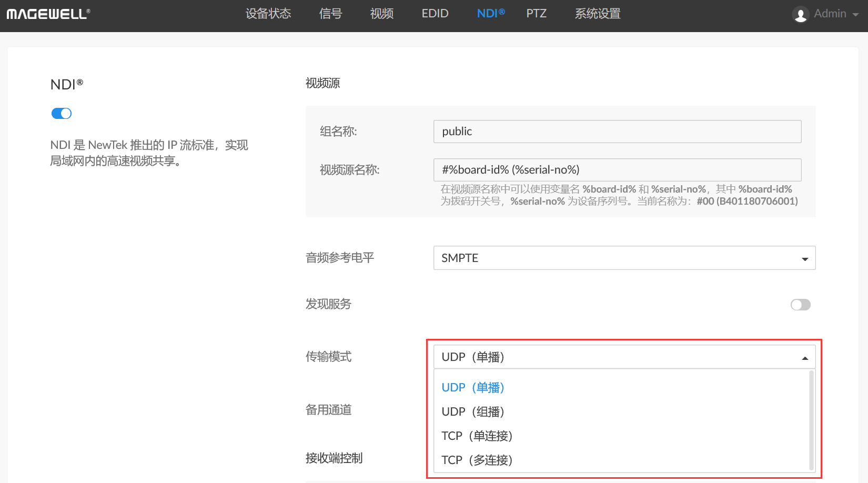Select TCP（单连接）option

477,436
